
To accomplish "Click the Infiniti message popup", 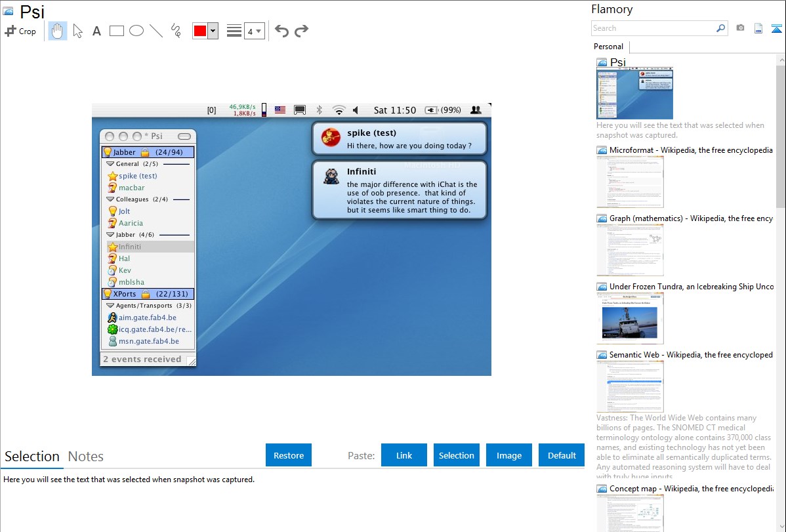I will tap(400, 190).
